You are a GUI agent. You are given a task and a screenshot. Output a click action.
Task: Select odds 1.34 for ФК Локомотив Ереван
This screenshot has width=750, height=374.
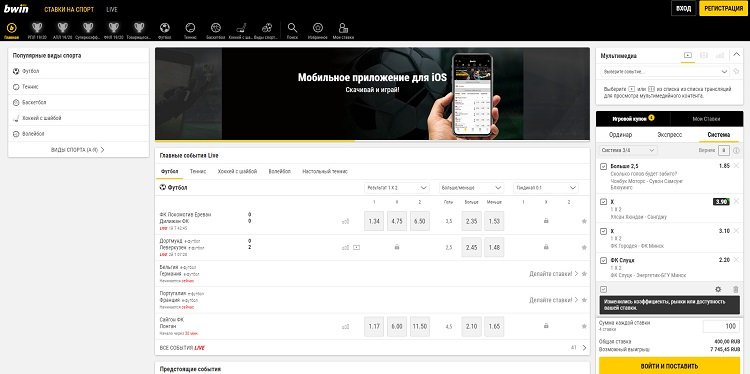tap(374, 221)
